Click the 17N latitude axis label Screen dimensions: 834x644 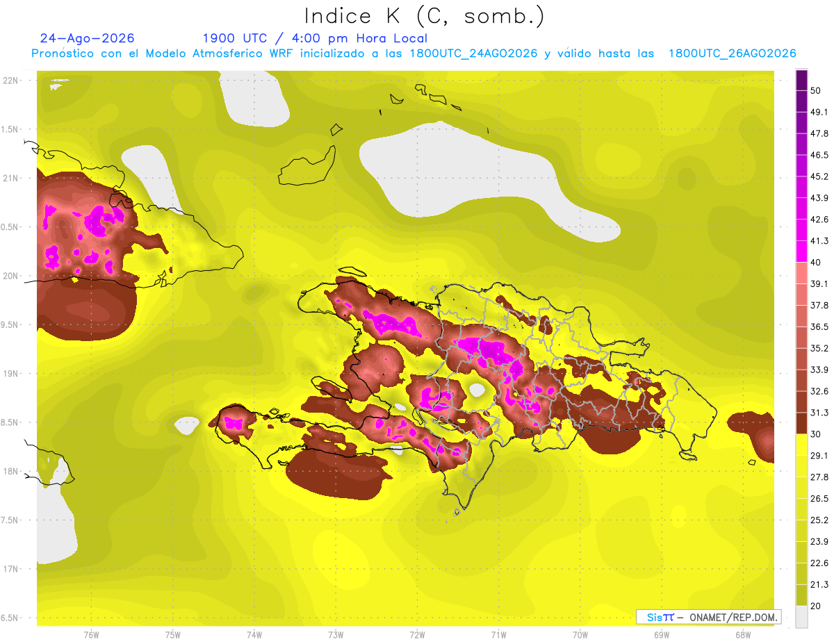click(x=10, y=569)
